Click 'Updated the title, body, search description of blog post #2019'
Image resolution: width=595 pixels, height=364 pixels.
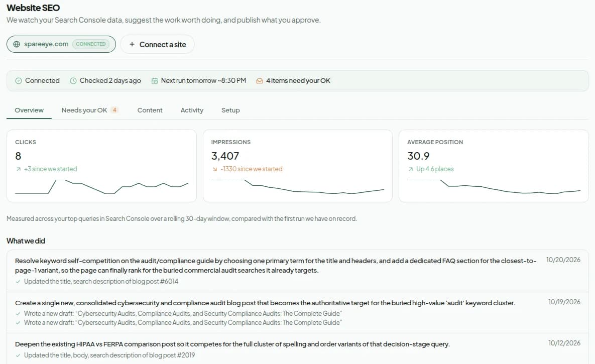109,355
